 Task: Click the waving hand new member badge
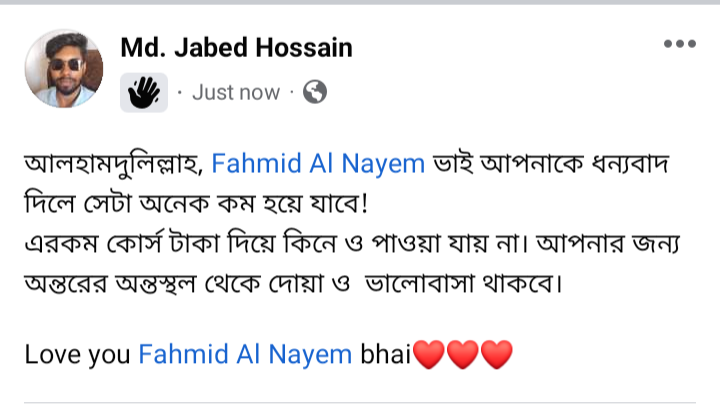coord(144,92)
